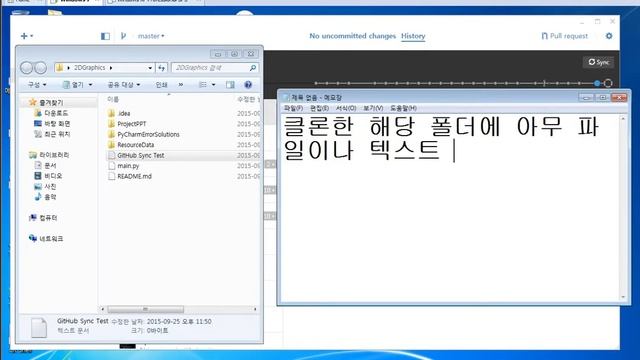This screenshot has height=360, width=640.
Task: Select the hollow circle at timeline end
Action: point(608,83)
